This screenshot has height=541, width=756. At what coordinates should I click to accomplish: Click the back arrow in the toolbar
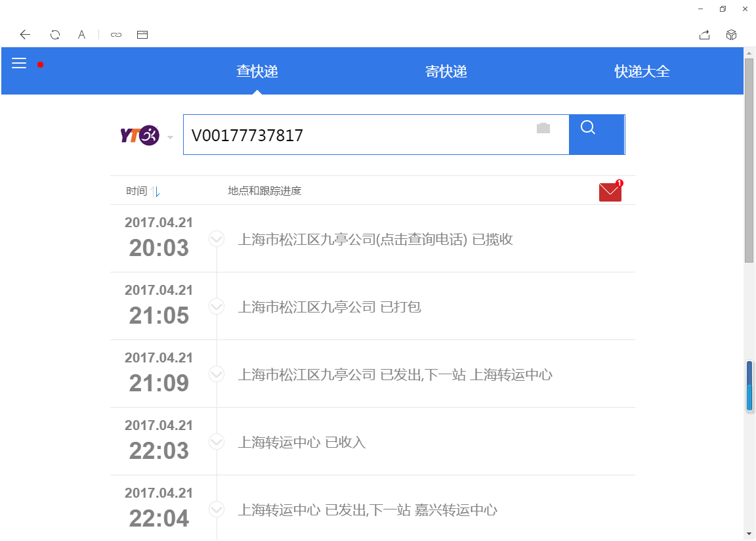tap(25, 34)
